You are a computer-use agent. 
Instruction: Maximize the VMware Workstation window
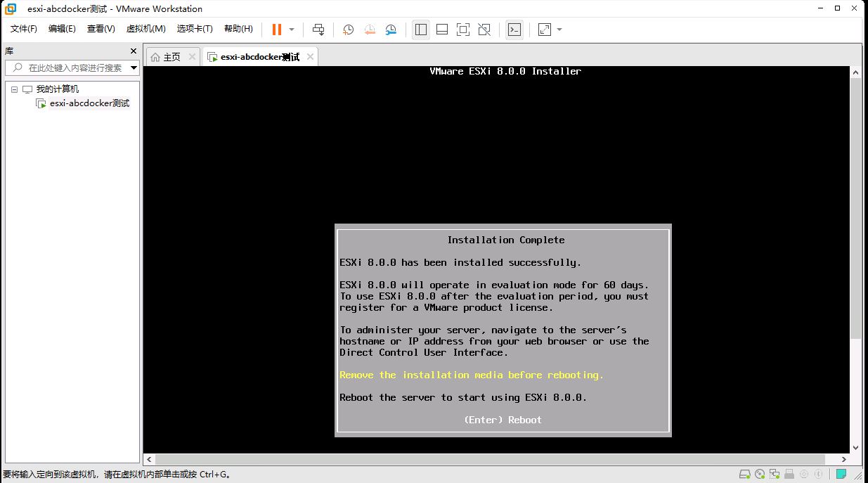pos(837,8)
